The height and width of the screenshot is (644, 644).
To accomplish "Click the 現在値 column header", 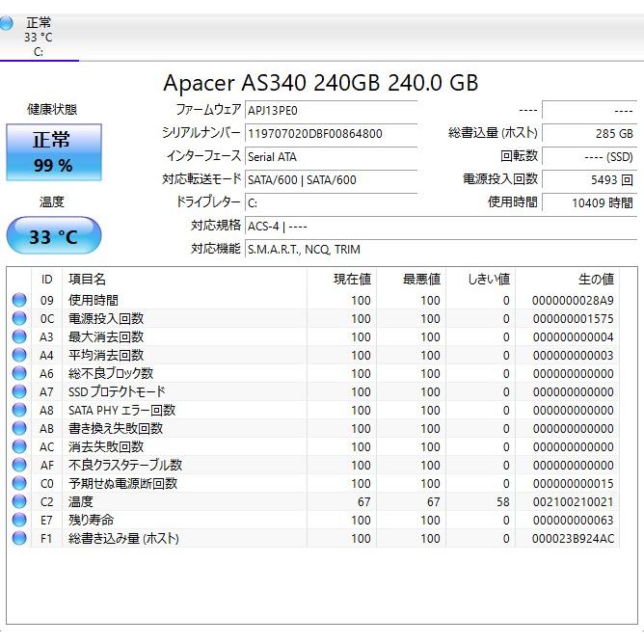I will [341, 280].
